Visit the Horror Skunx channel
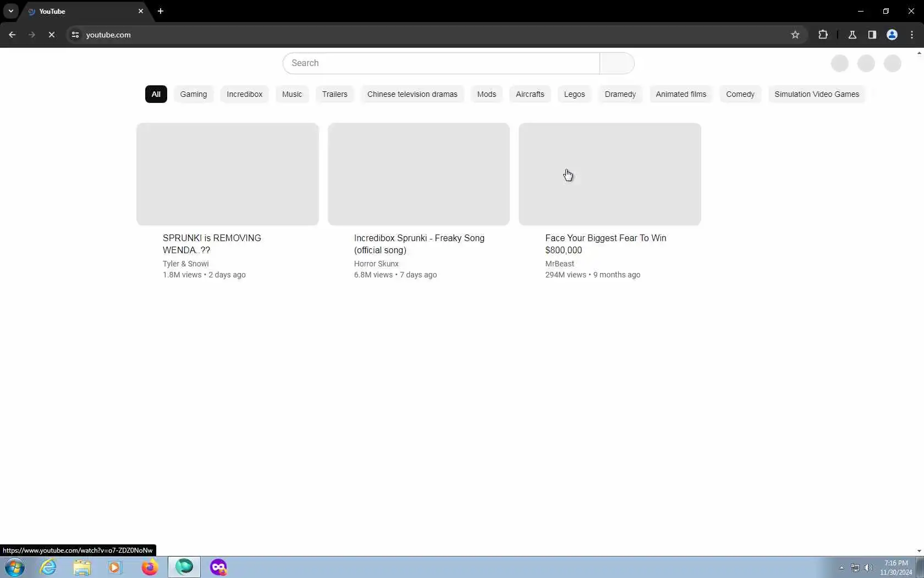Image resolution: width=924 pixels, height=578 pixels. tap(376, 264)
